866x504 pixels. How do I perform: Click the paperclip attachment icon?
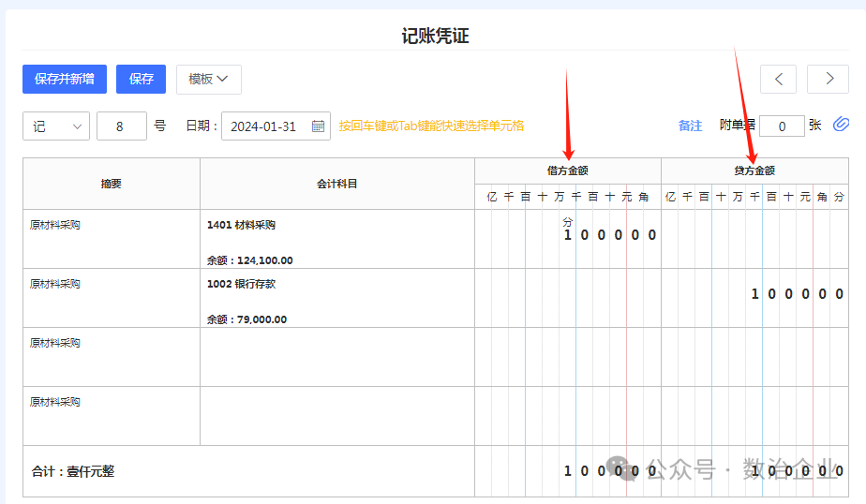[841, 125]
